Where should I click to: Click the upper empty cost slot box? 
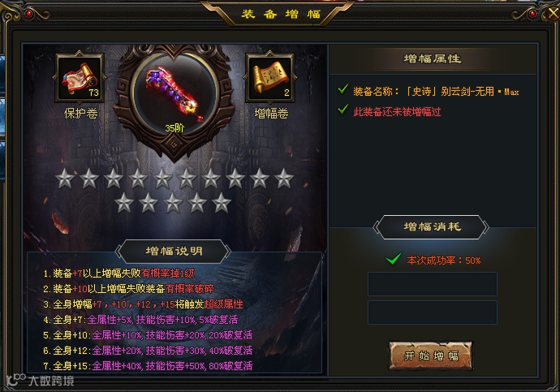[432, 284]
